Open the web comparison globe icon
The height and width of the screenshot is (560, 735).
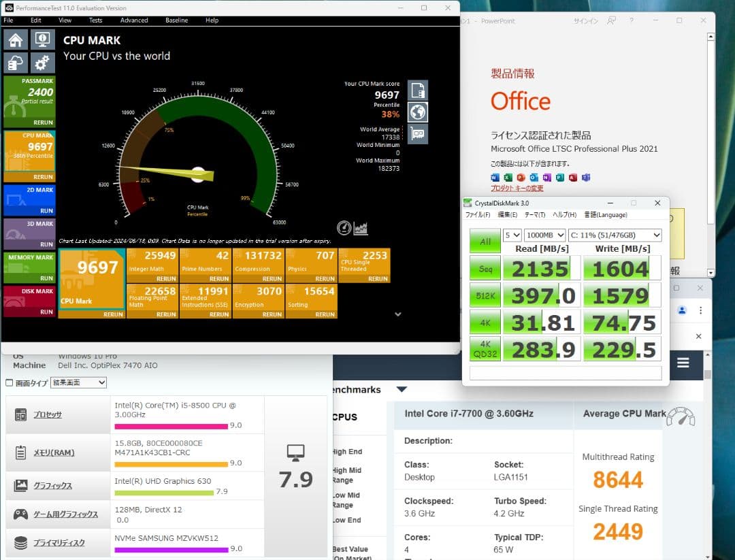417,112
